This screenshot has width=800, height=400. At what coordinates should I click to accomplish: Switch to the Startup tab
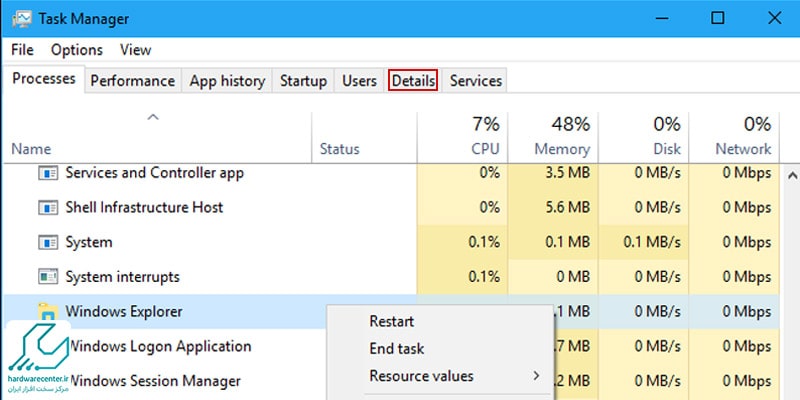click(303, 81)
